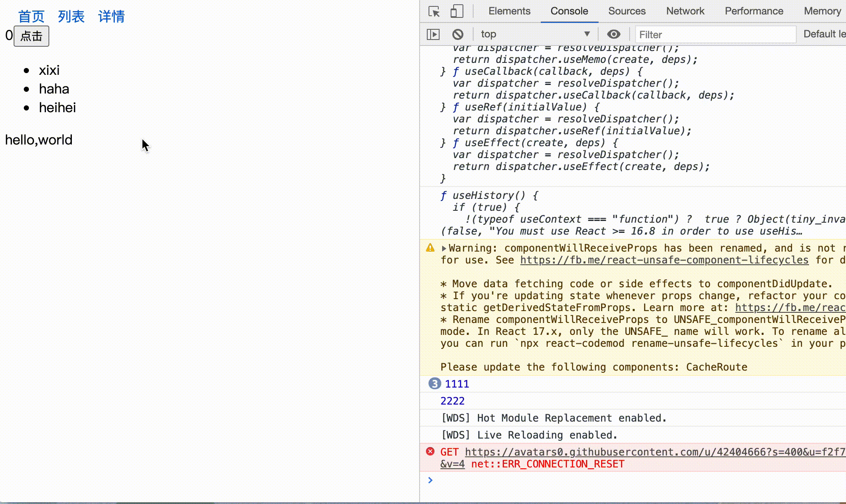Click the 'Please update the following components' line
The width and height of the screenshot is (846, 504).
[593, 367]
